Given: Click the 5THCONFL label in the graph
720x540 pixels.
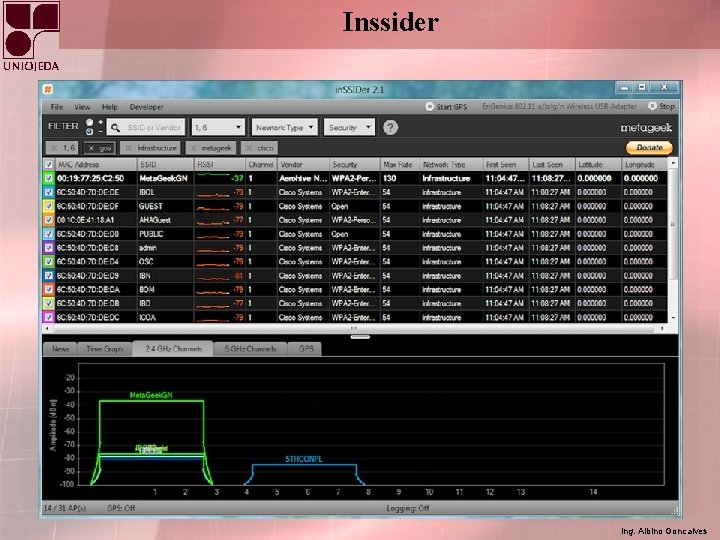Looking at the screenshot, I should (304, 459).
